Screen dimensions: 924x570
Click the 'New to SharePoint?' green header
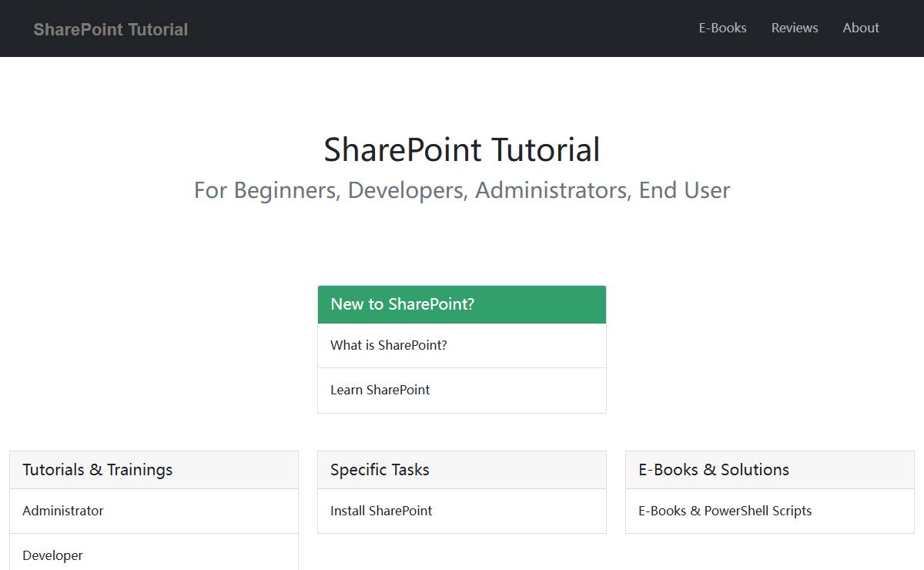tap(462, 304)
